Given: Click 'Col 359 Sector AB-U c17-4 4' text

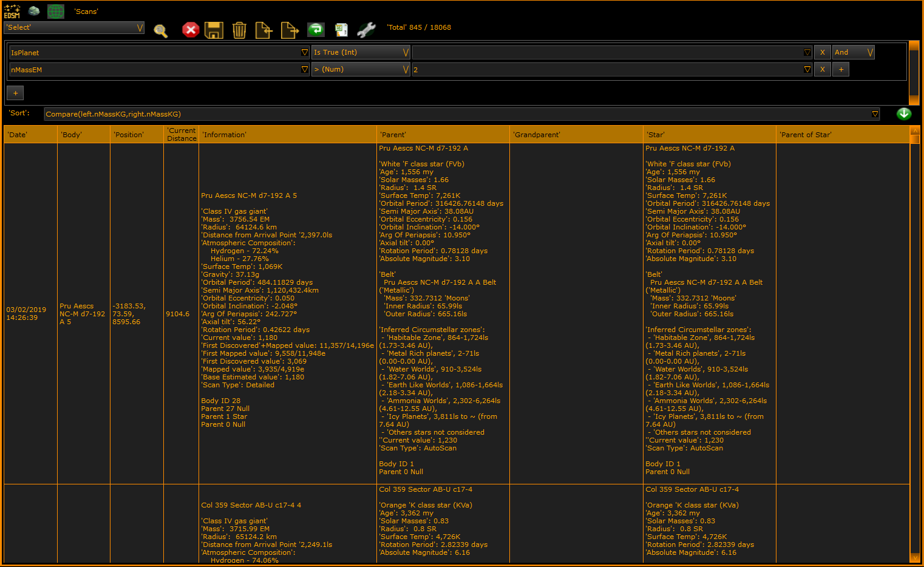Looking at the screenshot, I should 251,505.
